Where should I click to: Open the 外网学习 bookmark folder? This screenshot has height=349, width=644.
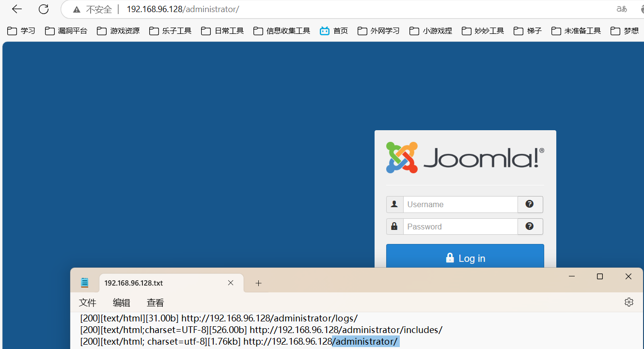(379, 31)
